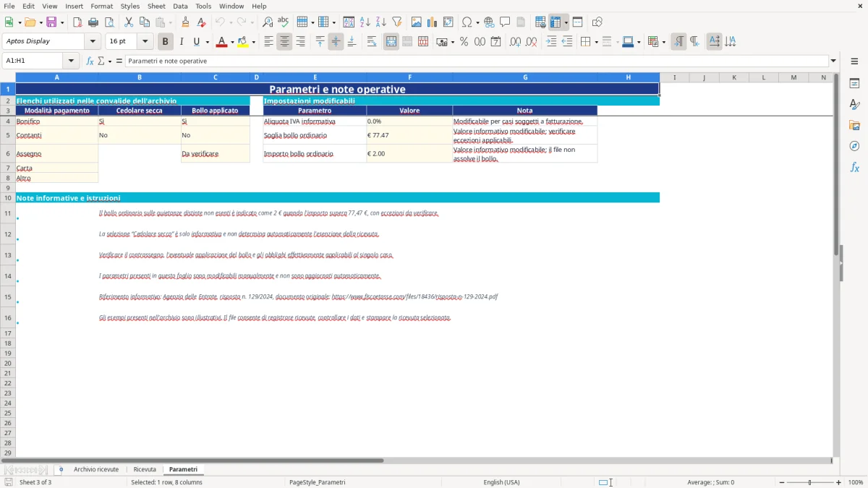
Task: Cut the selection with scissors icon
Action: pos(129,22)
